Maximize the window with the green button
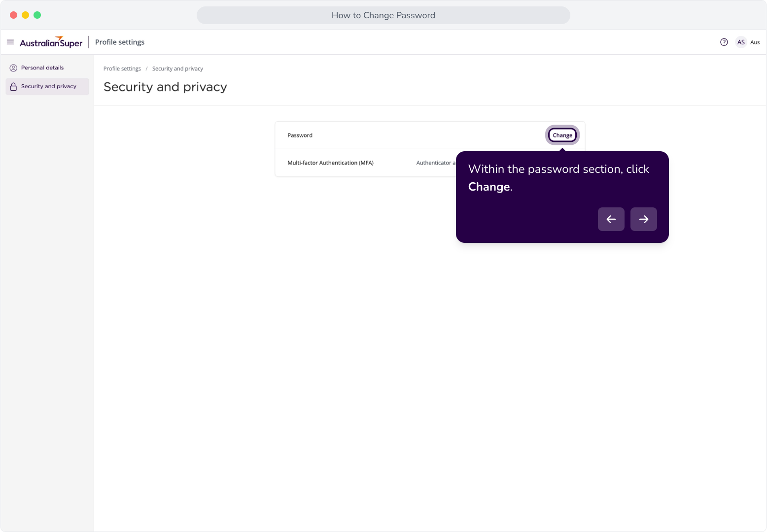 [x=37, y=15]
